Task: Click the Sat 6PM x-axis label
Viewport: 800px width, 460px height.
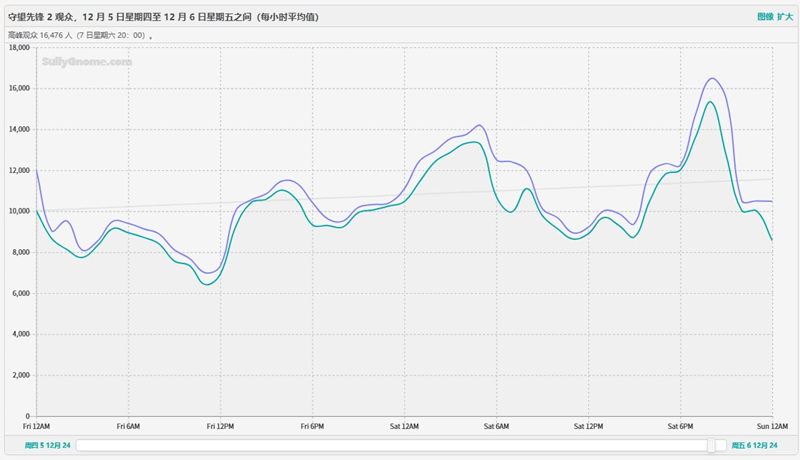Action: click(x=680, y=426)
